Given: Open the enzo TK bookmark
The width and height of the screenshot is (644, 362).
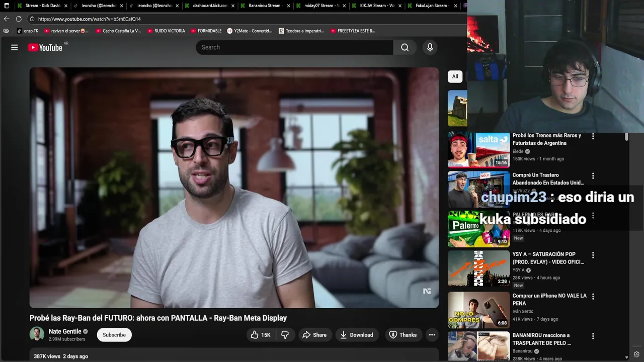Looking at the screenshot, I should click(28, 31).
